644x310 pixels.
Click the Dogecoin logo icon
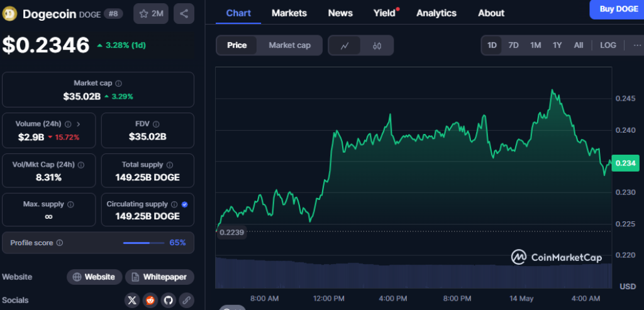pyautogui.click(x=9, y=14)
